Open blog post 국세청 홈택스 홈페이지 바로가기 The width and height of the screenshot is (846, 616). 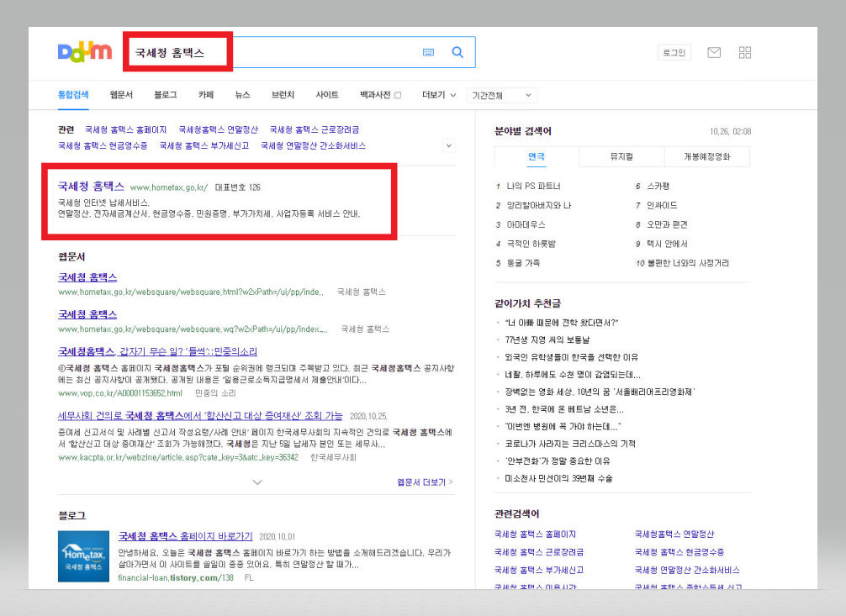[186, 536]
